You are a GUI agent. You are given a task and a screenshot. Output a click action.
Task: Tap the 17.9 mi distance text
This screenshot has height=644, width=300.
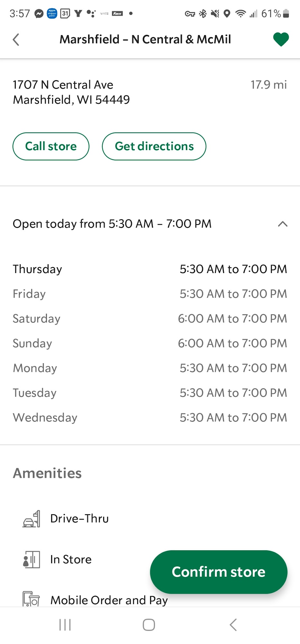268,85
